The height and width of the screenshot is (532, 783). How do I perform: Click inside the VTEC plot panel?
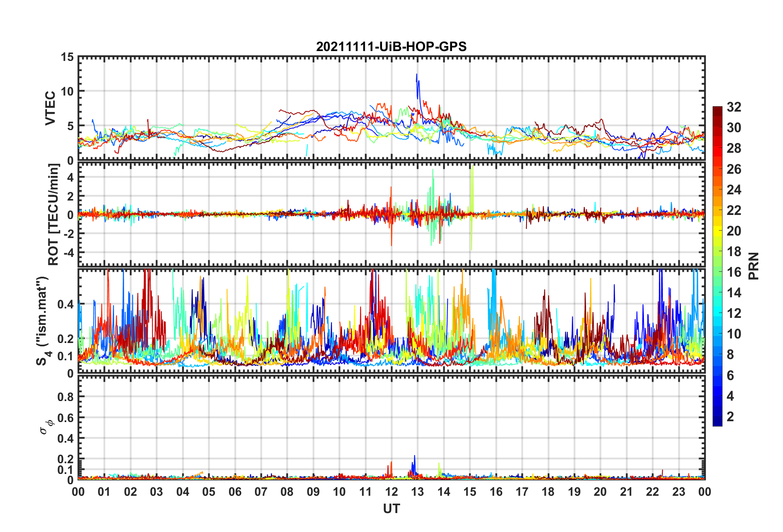(x=391, y=108)
